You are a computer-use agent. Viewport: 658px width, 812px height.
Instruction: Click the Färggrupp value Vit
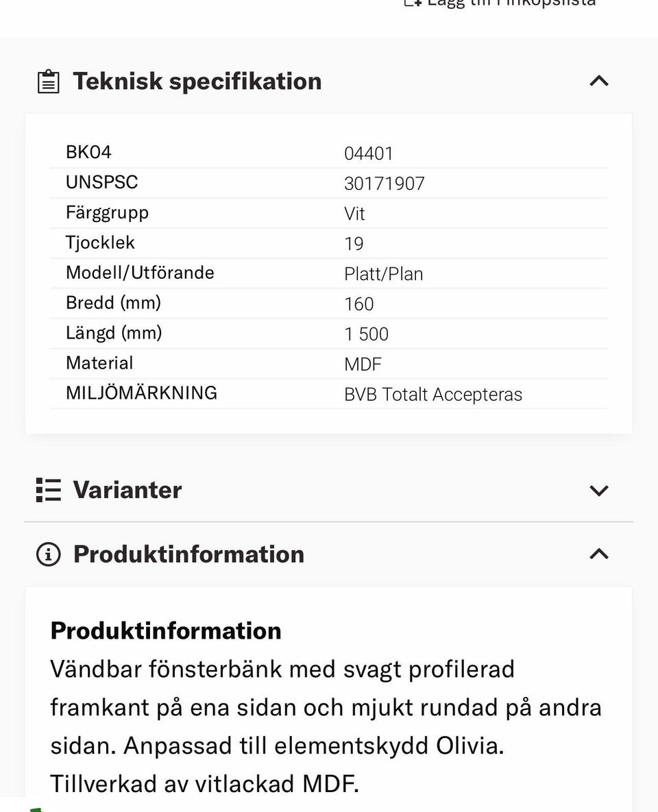pyautogui.click(x=354, y=214)
